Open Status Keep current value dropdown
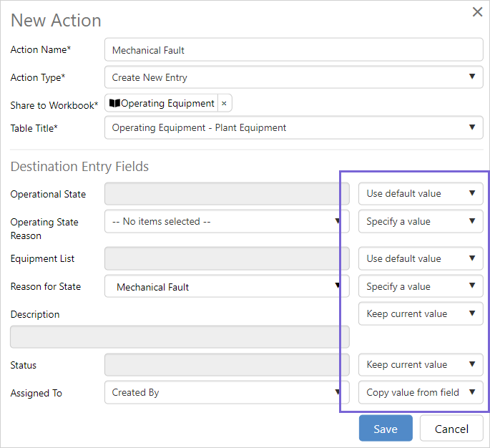This screenshot has height=448, width=490. pyautogui.click(x=421, y=365)
